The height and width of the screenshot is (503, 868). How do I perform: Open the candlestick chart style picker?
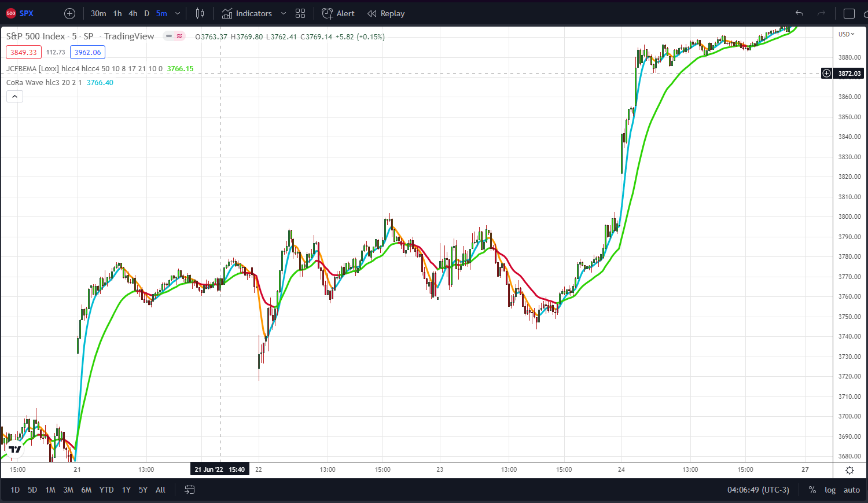pyautogui.click(x=200, y=13)
